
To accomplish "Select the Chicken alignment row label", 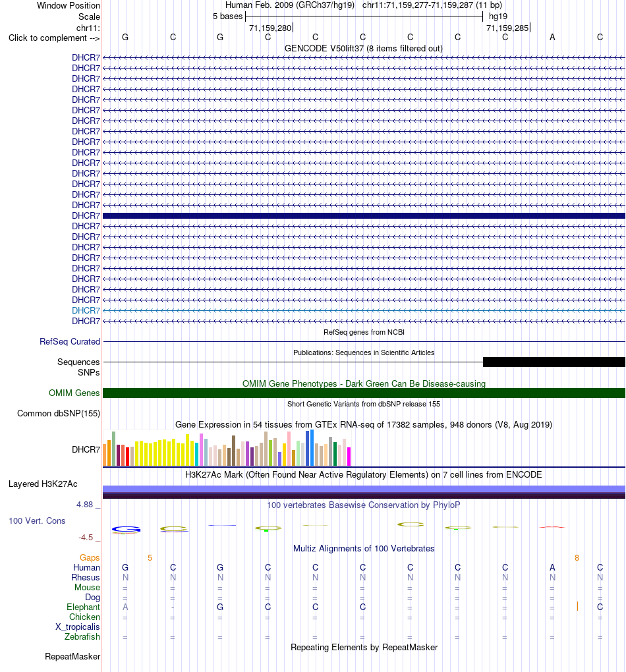I will 84,617.
